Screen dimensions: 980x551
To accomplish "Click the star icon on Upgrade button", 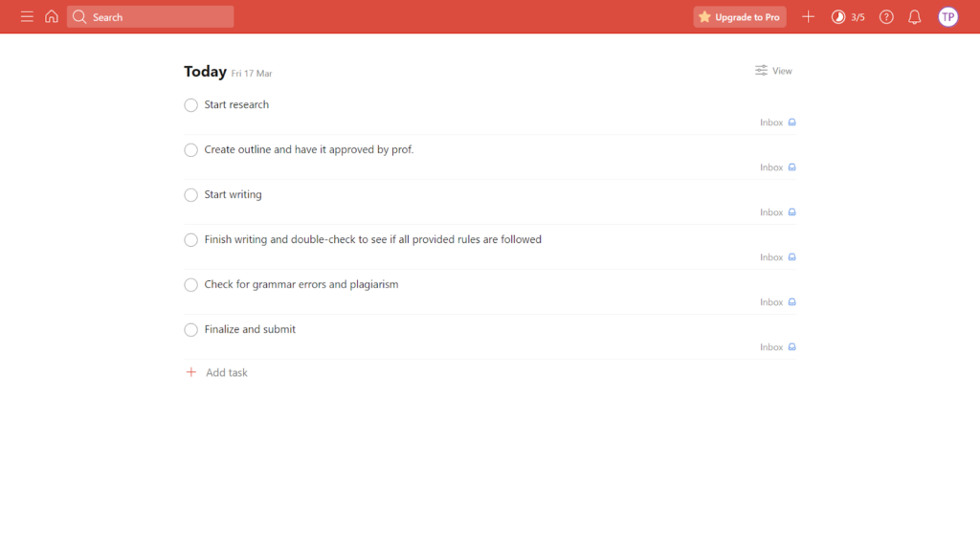I will pyautogui.click(x=704, y=17).
